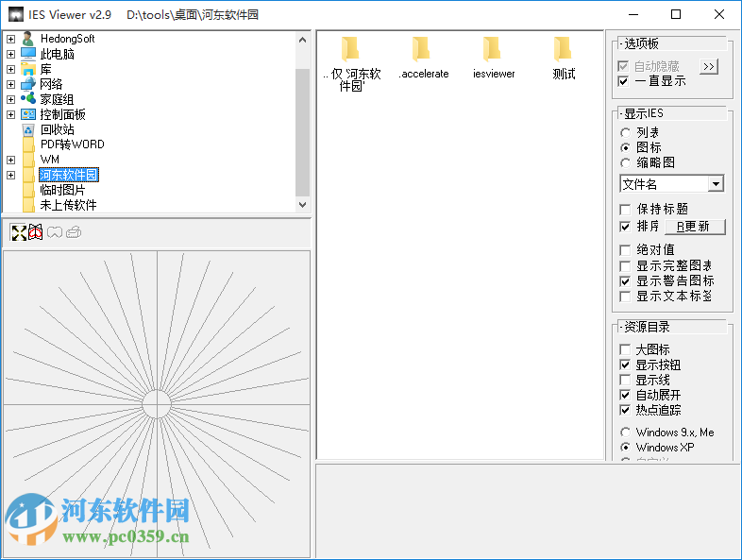Minimize the IES Viewer window
Viewport: 742px width, 560px height.
pyautogui.click(x=633, y=14)
